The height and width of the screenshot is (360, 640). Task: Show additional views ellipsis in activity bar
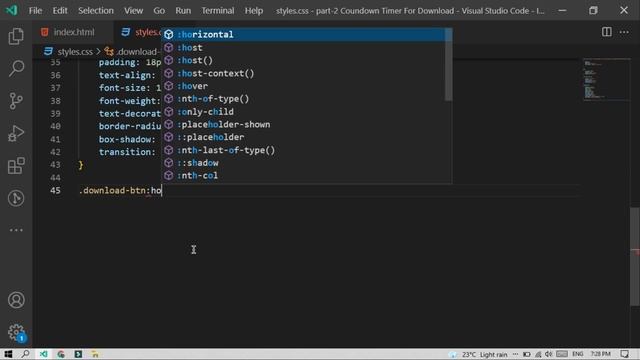pyautogui.click(x=16, y=230)
